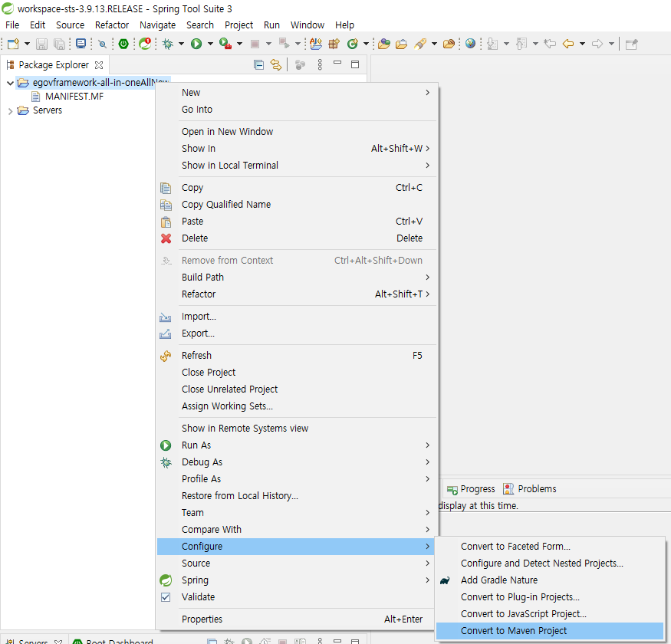Click the Boot Dashboard power icon

pos(123,44)
